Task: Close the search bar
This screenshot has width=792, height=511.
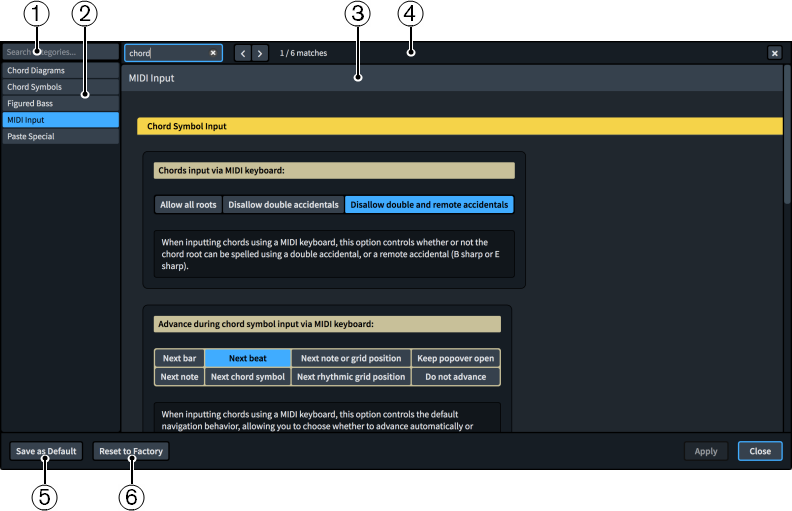Action: pyautogui.click(x=774, y=53)
